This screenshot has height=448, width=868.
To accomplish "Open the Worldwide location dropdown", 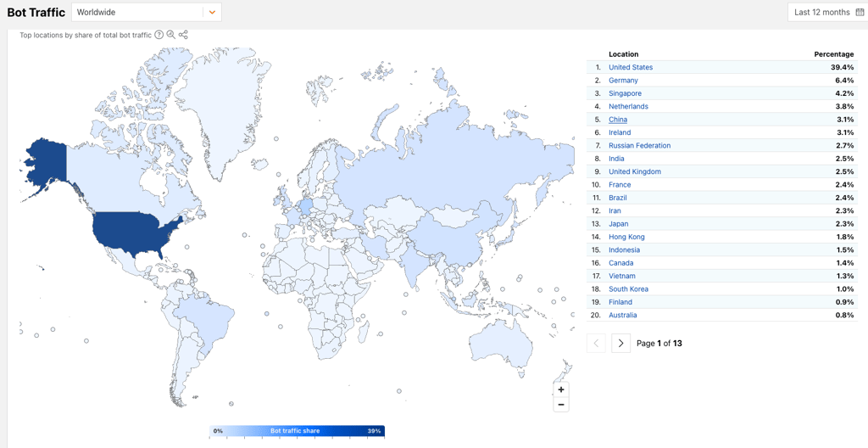I will (146, 12).
